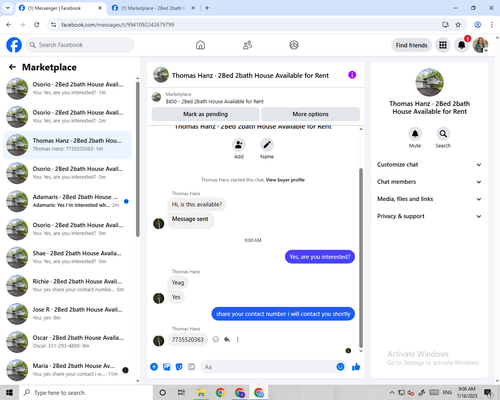The width and height of the screenshot is (500, 400).
Task: Open the Windows Start menu
Action: [x=9, y=393]
